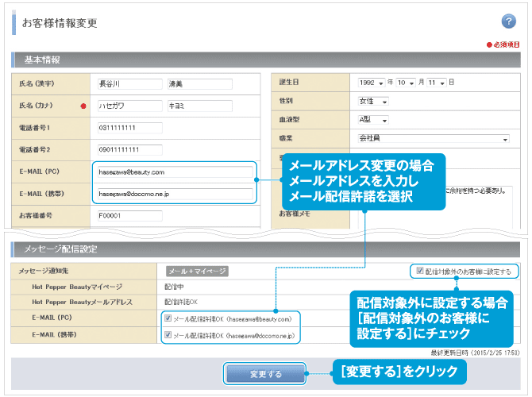Screen dimensions: 532x397
Task: Click the お客様番号 input field
Action: 128,215
